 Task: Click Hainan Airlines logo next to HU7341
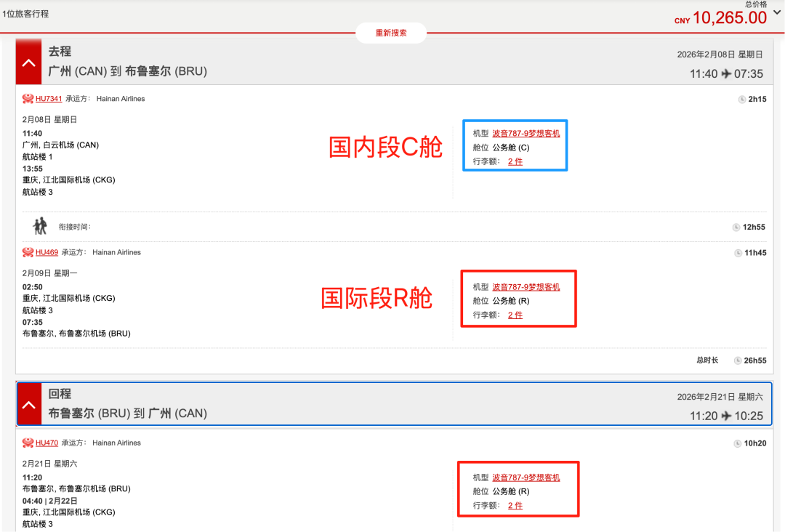[28, 99]
